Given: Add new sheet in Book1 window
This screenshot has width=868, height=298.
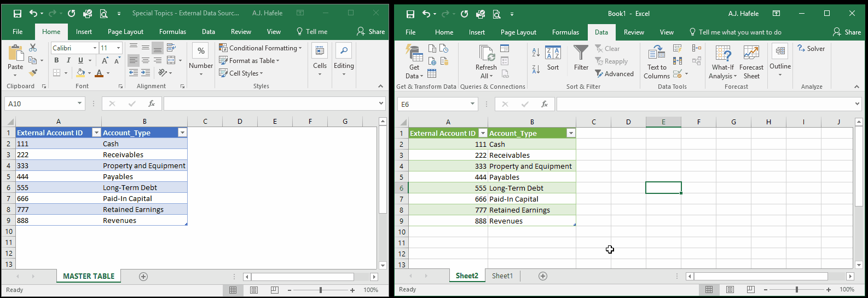Looking at the screenshot, I should tap(543, 276).
